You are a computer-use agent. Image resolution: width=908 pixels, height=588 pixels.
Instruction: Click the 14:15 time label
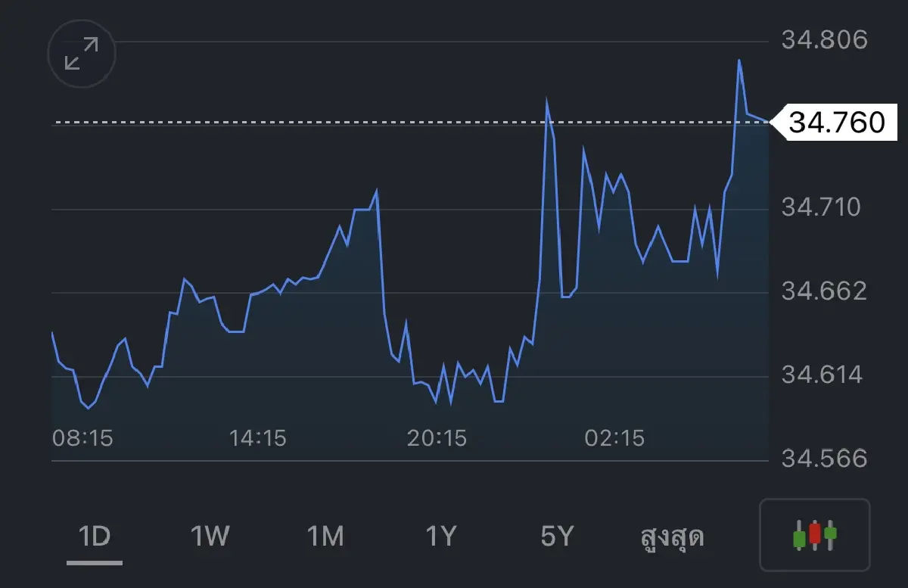pyautogui.click(x=258, y=437)
